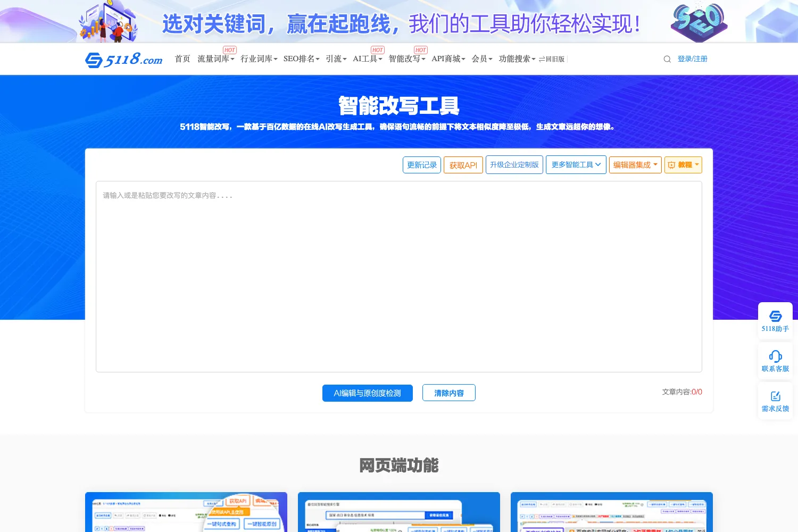Open the middle 网页端功能 screenshot card
The image size is (798, 532).
pos(399,512)
